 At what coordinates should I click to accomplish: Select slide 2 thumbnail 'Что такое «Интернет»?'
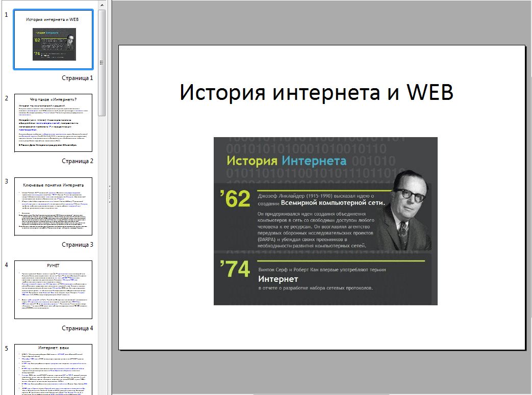tap(53, 123)
